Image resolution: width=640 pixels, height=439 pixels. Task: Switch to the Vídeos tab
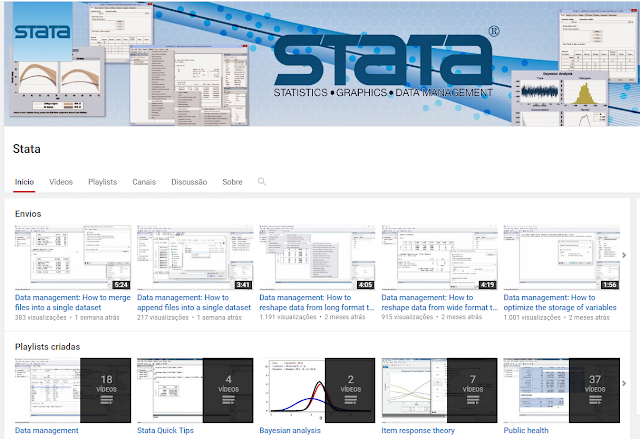click(x=61, y=182)
